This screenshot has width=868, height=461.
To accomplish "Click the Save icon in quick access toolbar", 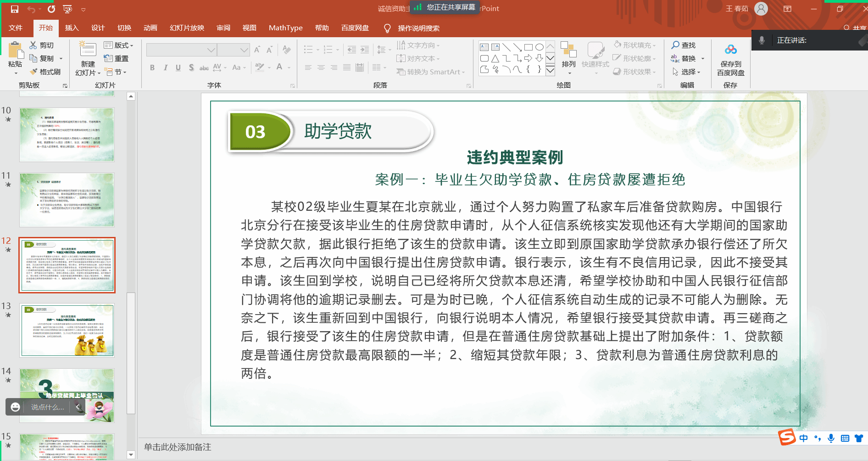I will click(x=15, y=9).
